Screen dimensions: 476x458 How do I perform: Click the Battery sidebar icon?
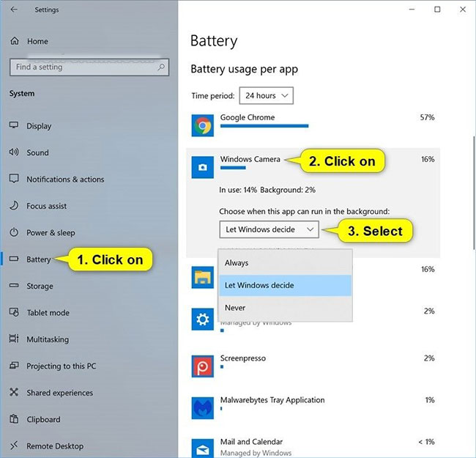[x=14, y=259]
